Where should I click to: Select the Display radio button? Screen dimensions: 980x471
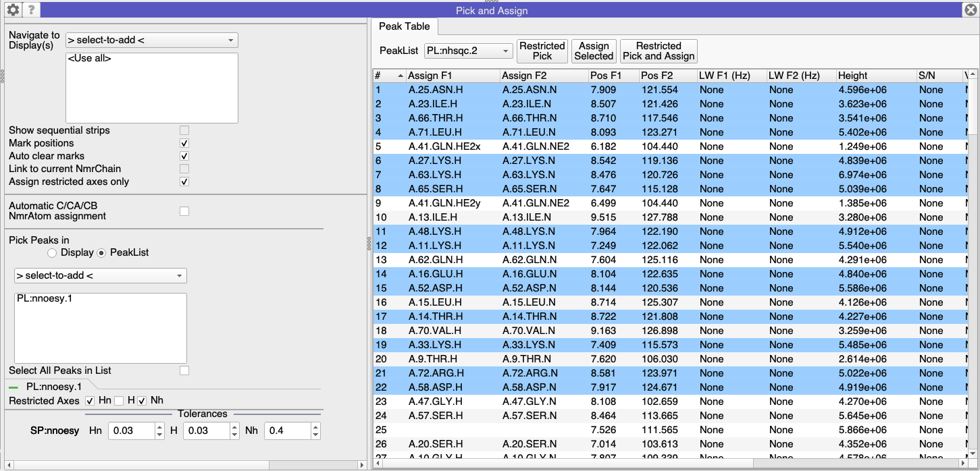52,252
